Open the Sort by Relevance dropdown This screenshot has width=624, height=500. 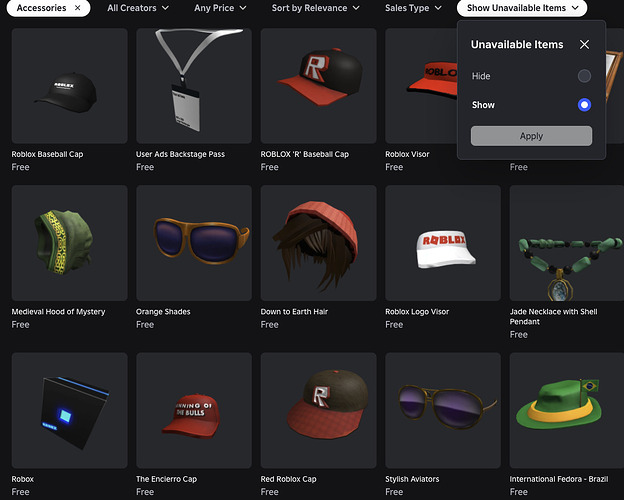coord(315,8)
